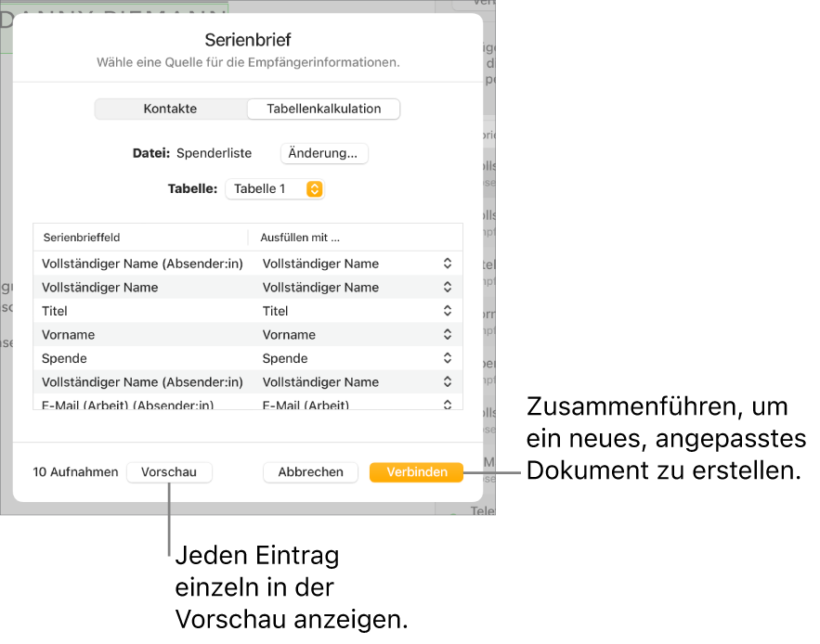Click the Änderung... button

click(324, 153)
